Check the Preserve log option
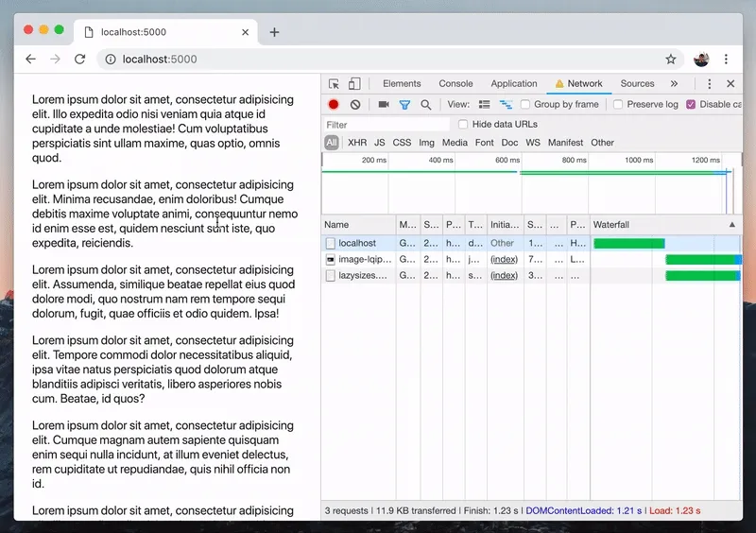 [618, 105]
